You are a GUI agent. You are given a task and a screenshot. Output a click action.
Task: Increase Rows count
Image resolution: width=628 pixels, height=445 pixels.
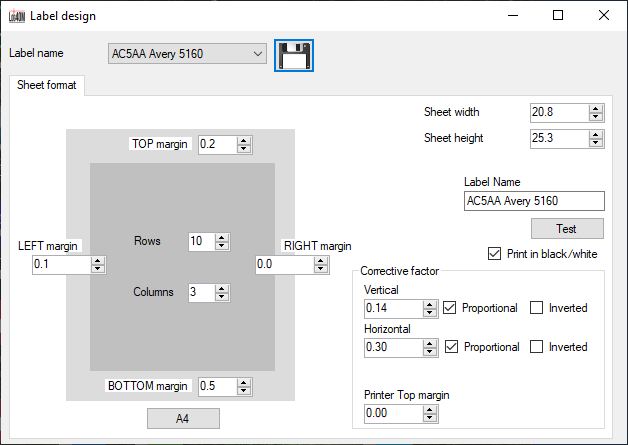click(x=221, y=238)
